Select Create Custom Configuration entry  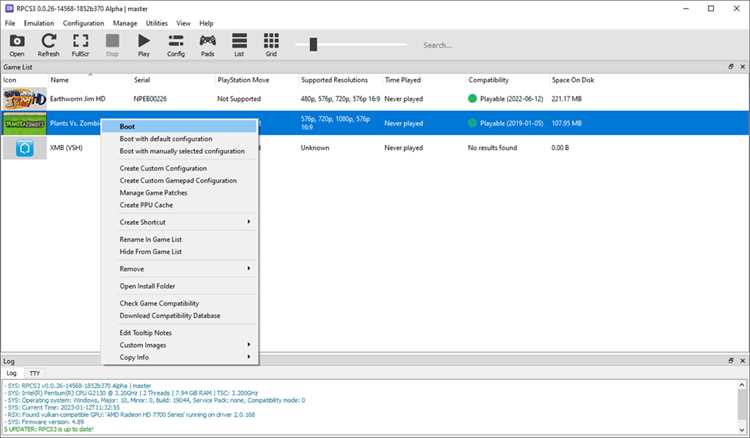click(x=180, y=168)
